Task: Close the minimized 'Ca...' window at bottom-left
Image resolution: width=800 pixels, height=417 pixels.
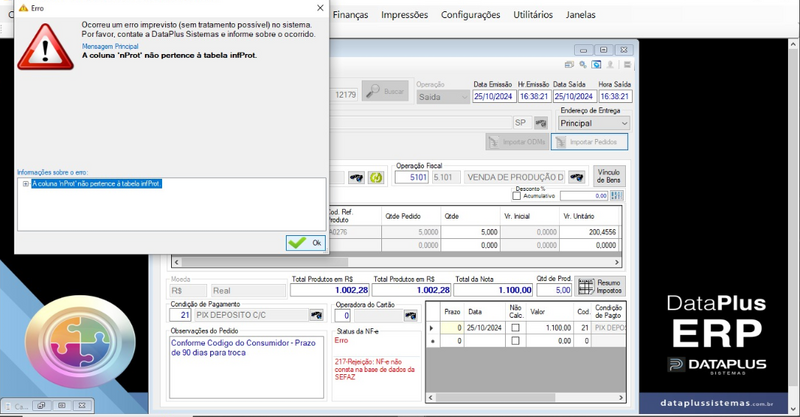Action: point(82,406)
